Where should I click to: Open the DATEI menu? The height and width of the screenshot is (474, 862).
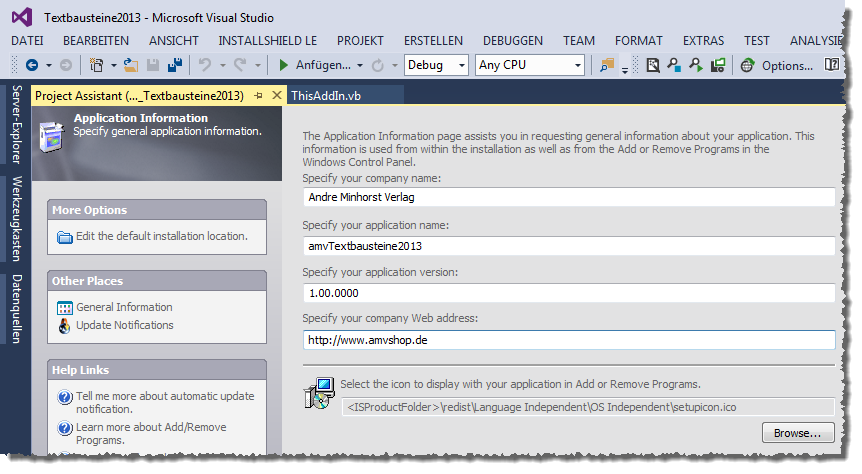point(27,41)
